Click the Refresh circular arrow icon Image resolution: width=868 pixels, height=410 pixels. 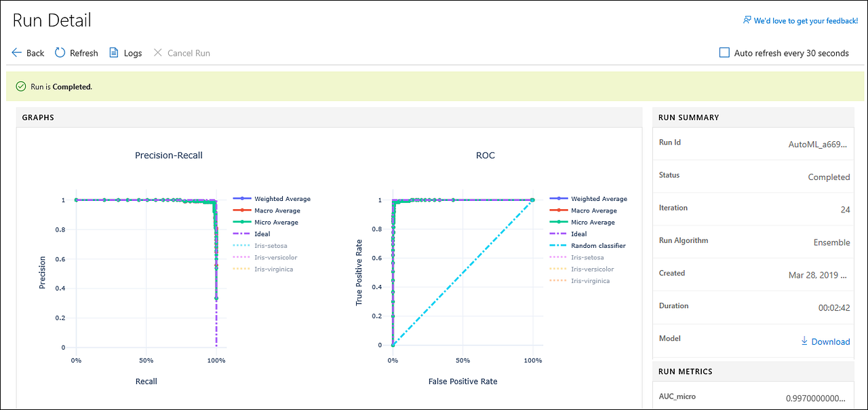59,52
